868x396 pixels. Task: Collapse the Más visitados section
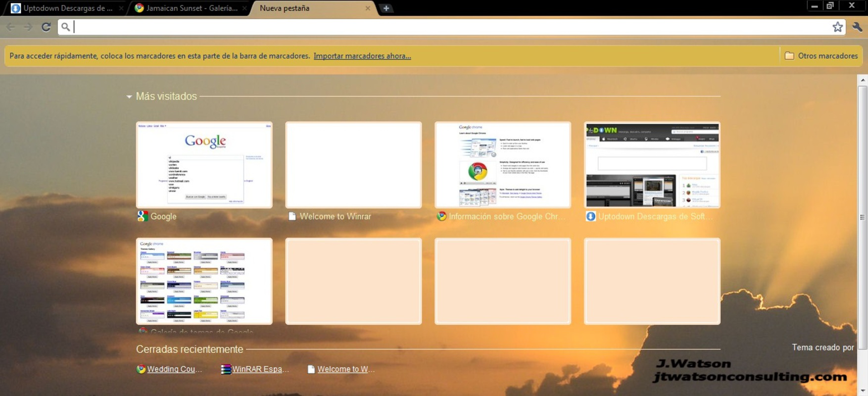tap(129, 97)
